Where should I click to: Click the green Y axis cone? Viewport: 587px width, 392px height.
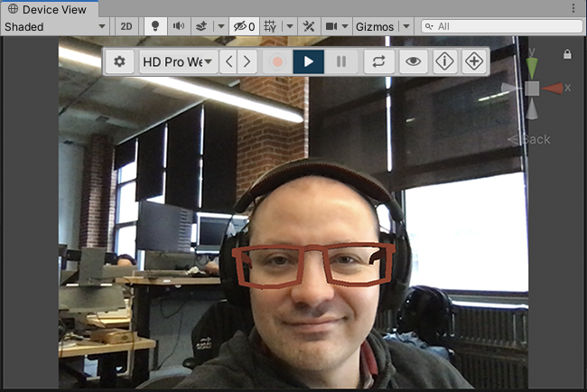click(x=532, y=68)
